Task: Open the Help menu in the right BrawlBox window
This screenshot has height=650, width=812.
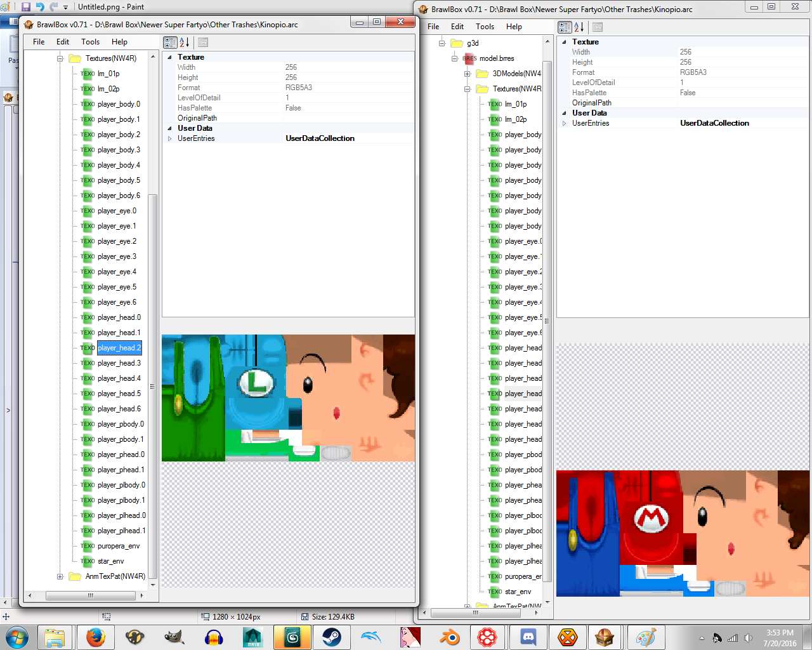Action: (x=514, y=27)
